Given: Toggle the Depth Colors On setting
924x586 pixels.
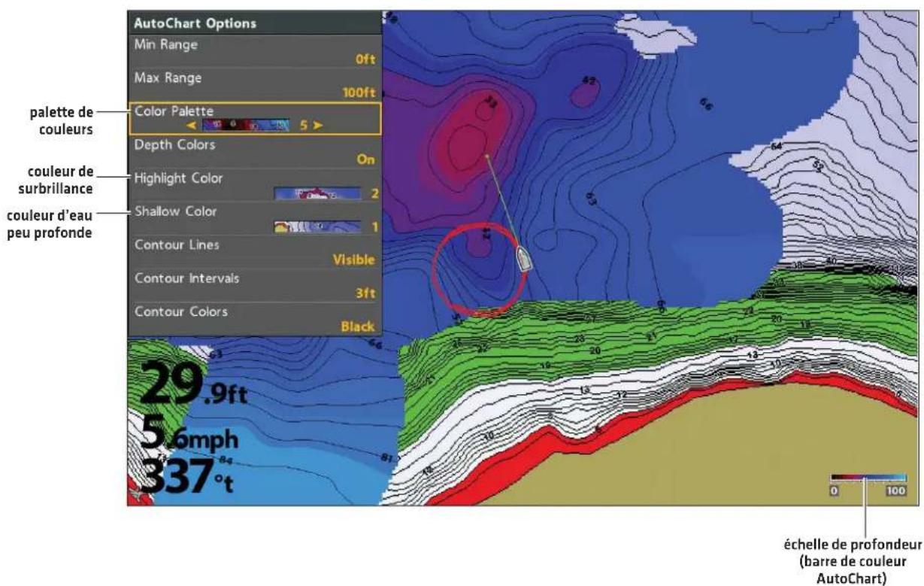Looking at the screenshot, I should (x=255, y=152).
